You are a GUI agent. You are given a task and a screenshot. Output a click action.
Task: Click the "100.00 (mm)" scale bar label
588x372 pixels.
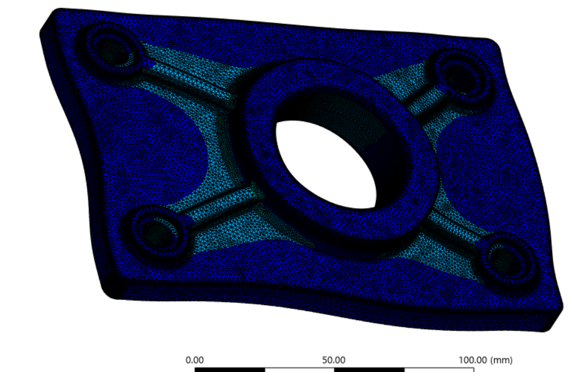pyautogui.click(x=485, y=360)
